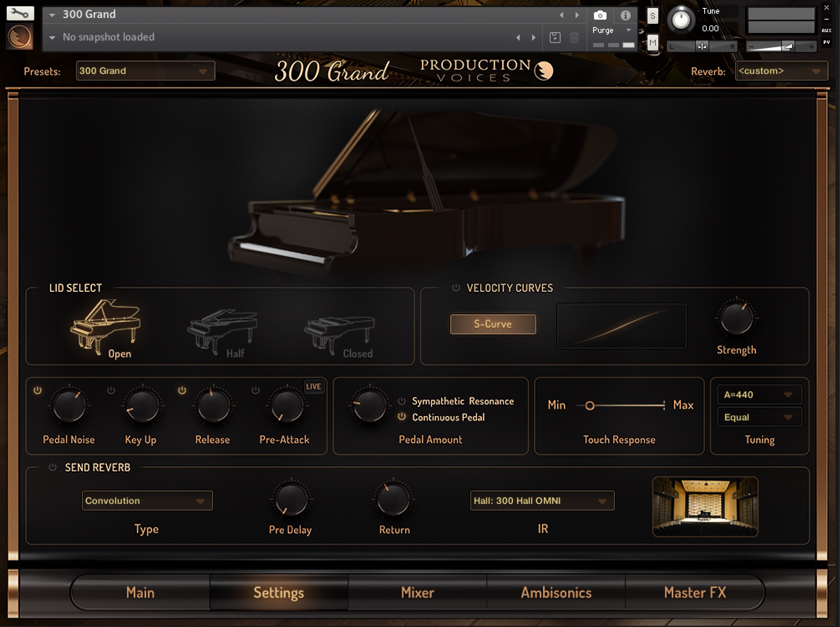
Task: Open the Convolution reverb type dropdown
Action: (147, 501)
